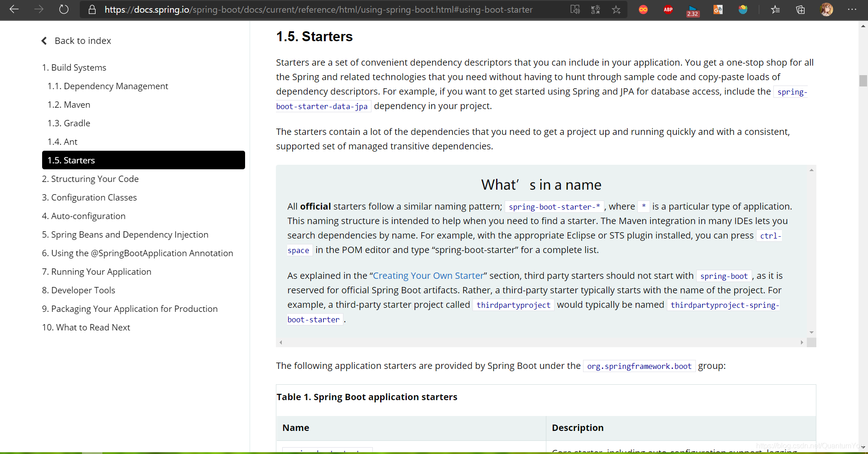Open the blue round extension icon
The image size is (868, 454).
[x=743, y=10]
